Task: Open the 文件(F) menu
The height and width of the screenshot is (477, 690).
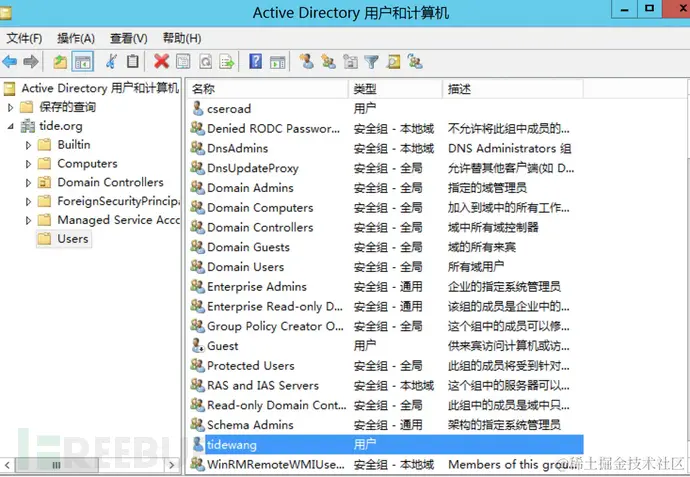Action: [24, 39]
